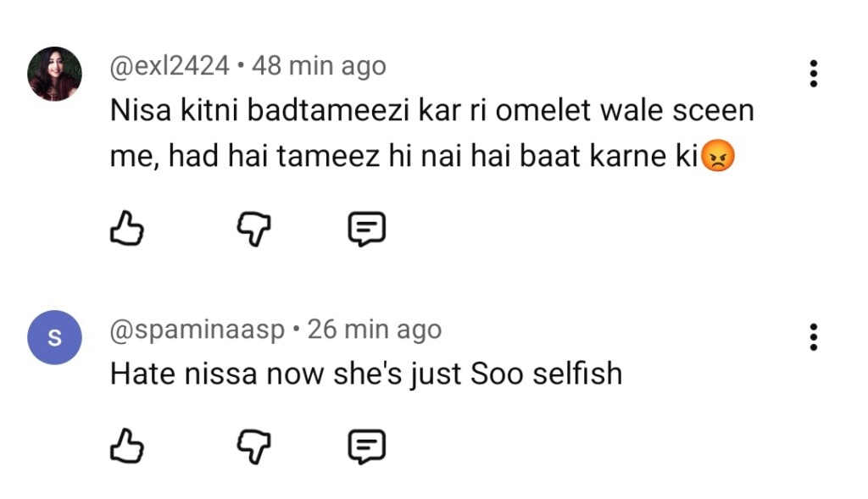This screenshot has height=499, width=868.
Task: Visit the @spaminaasp channel username link
Action: [x=198, y=329]
